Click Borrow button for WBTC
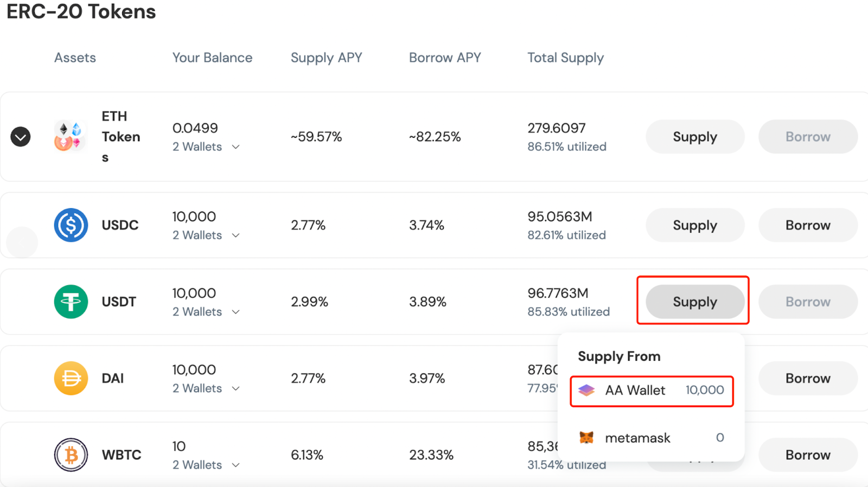The height and width of the screenshot is (487, 868). (x=808, y=454)
